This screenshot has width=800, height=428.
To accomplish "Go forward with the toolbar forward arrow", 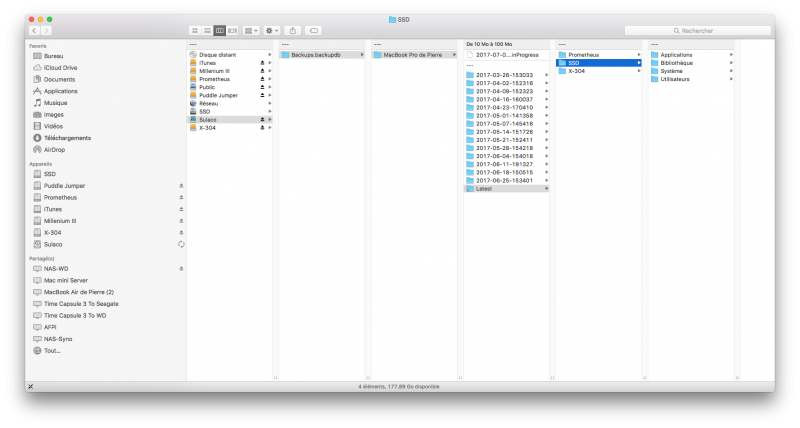I will 46,31.
